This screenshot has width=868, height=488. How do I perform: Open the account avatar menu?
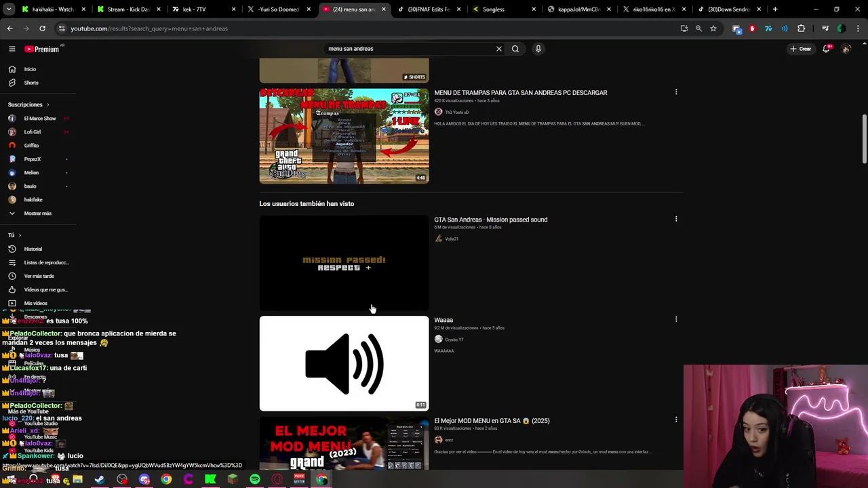(x=846, y=49)
